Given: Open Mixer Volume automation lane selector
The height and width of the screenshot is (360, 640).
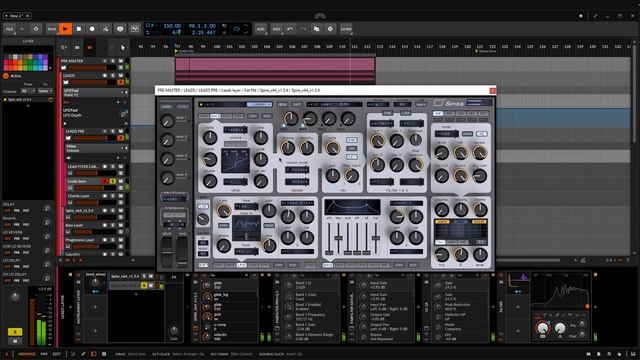Looking at the screenshot, I should [96, 148].
